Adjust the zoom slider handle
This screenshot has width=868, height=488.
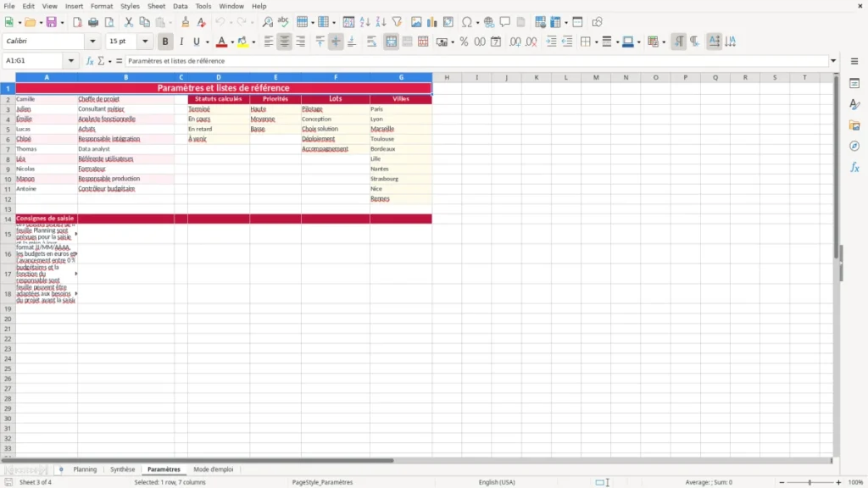pos(810,482)
